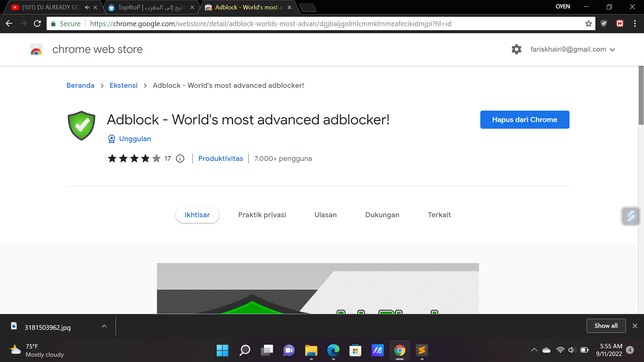644x362 pixels.
Task: Click the floating blue bolt widget icon
Action: tap(630, 216)
